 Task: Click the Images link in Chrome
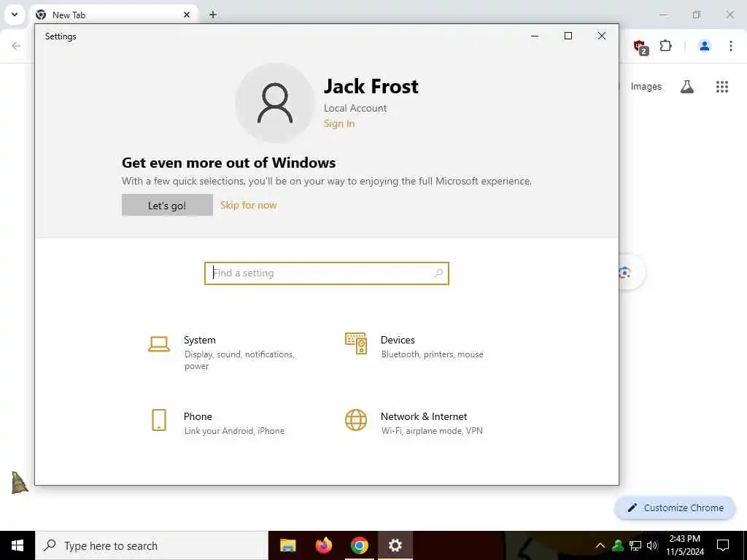pyautogui.click(x=646, y=87)
